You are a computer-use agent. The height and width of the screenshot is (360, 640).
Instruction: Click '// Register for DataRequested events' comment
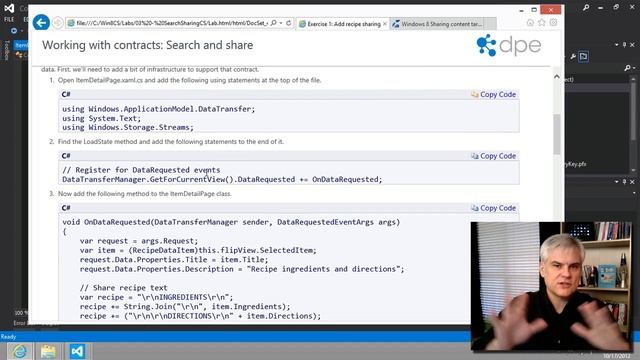141,170
